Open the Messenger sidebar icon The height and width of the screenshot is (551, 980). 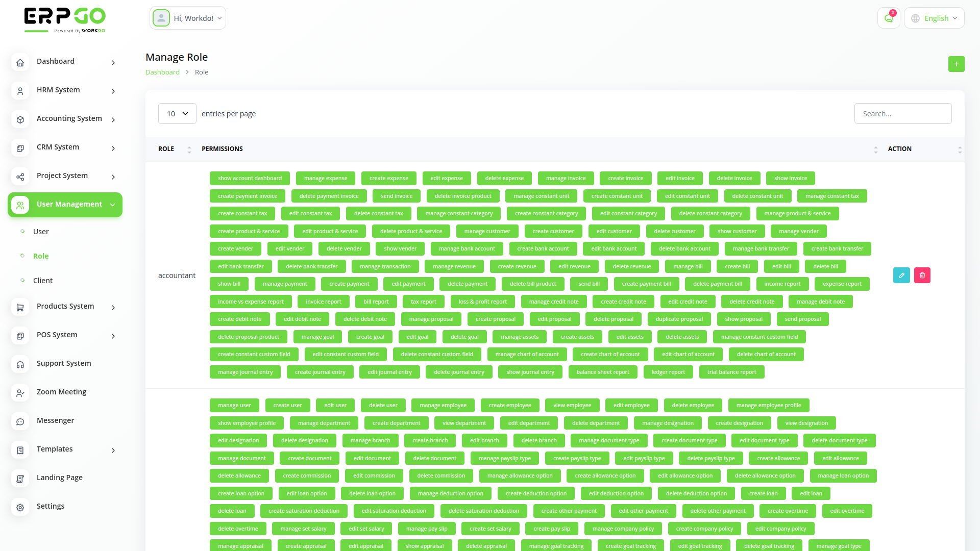coord(20,421)
